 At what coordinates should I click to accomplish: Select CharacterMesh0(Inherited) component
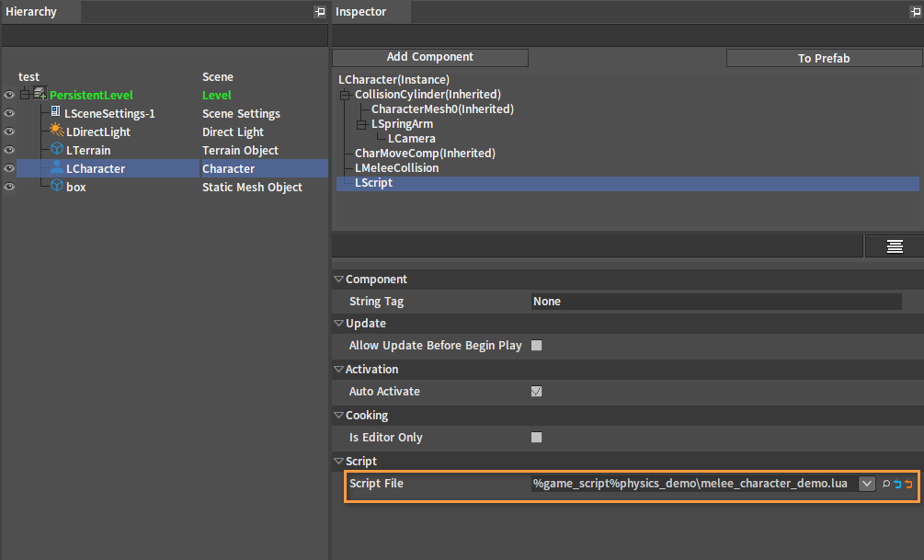[442, 109]
